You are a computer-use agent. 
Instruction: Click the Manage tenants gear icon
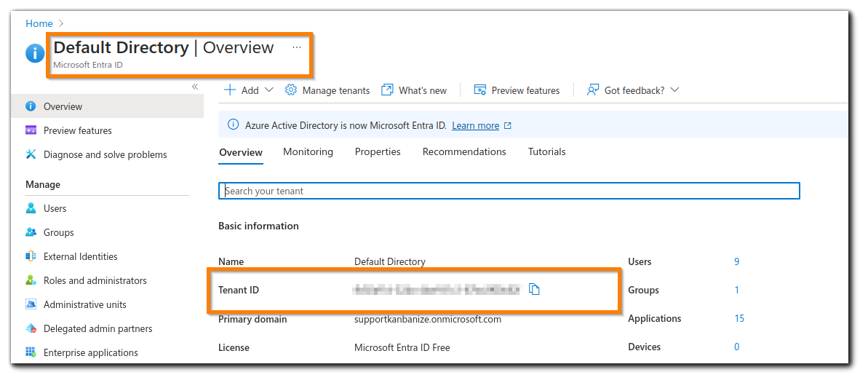tap(291, 90)
